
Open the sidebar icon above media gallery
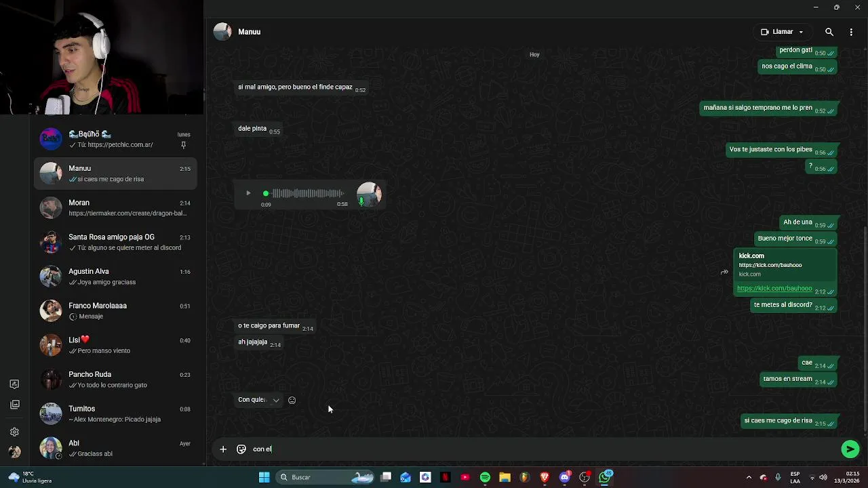14,384
